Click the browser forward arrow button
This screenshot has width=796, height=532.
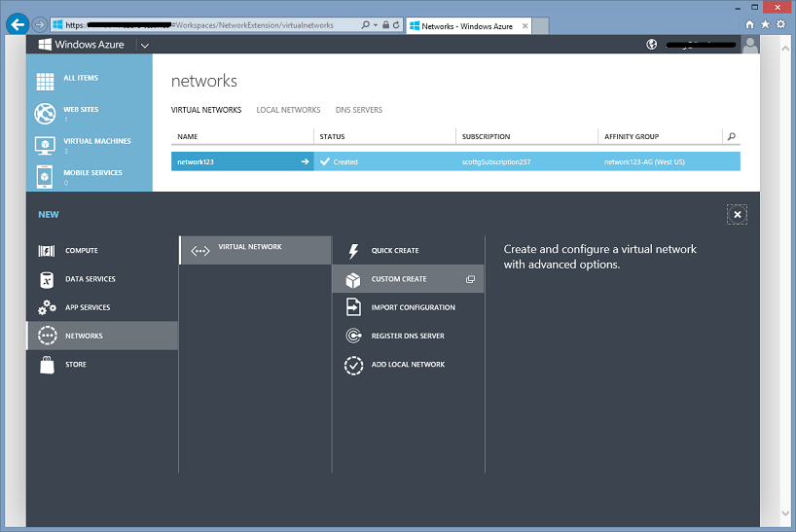pos(39,24)
